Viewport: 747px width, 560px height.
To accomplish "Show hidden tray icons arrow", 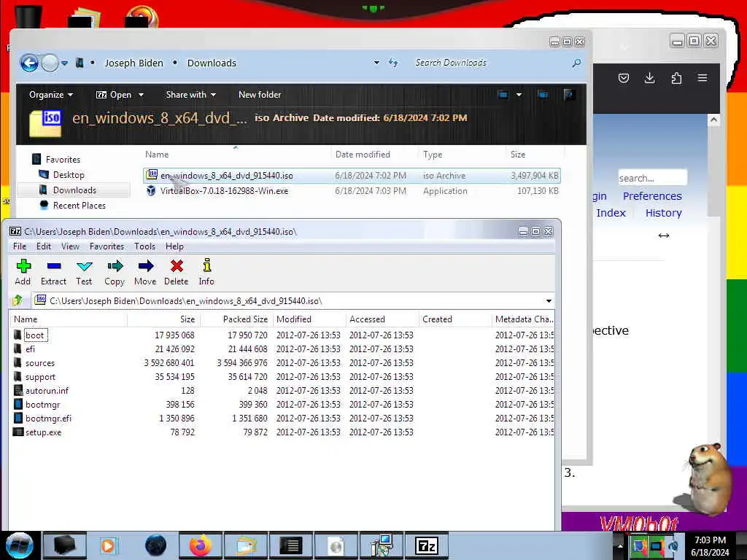I will (x=620, y=545).
